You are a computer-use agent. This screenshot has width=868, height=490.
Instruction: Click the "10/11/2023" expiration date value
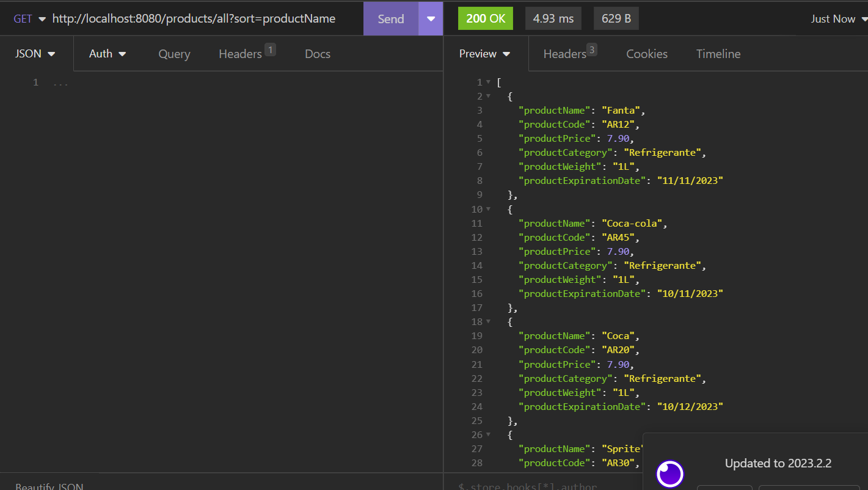pyautogui.click(x=690, y=294)
